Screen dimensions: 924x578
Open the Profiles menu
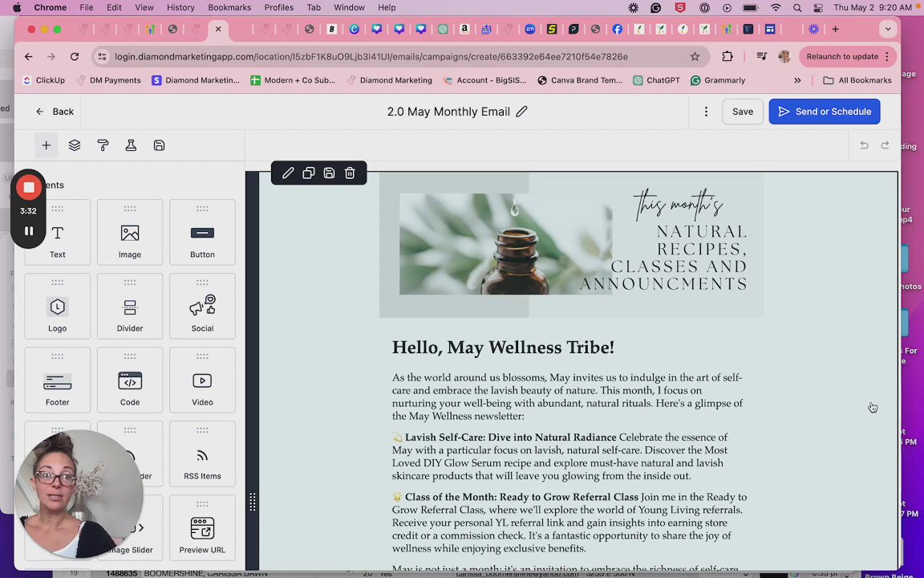pyautogui.click(x=279, y=8)
